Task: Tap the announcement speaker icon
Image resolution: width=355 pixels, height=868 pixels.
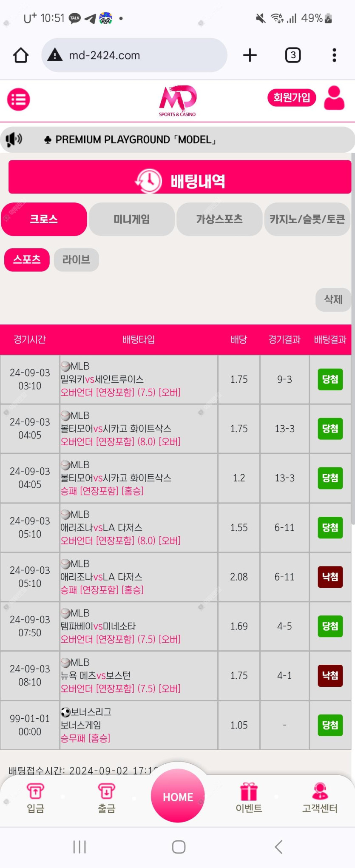Action: click(14, 139)
